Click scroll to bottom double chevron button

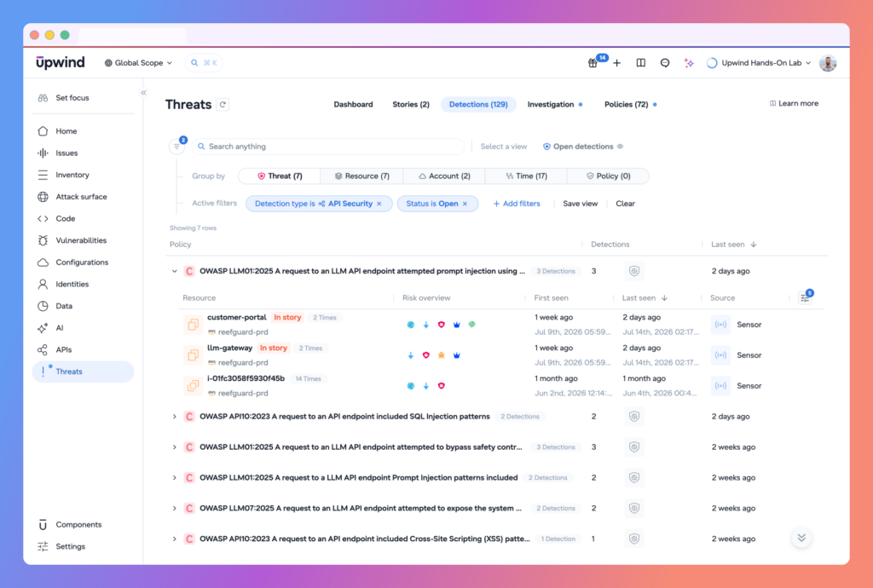(x=801, y=538)
